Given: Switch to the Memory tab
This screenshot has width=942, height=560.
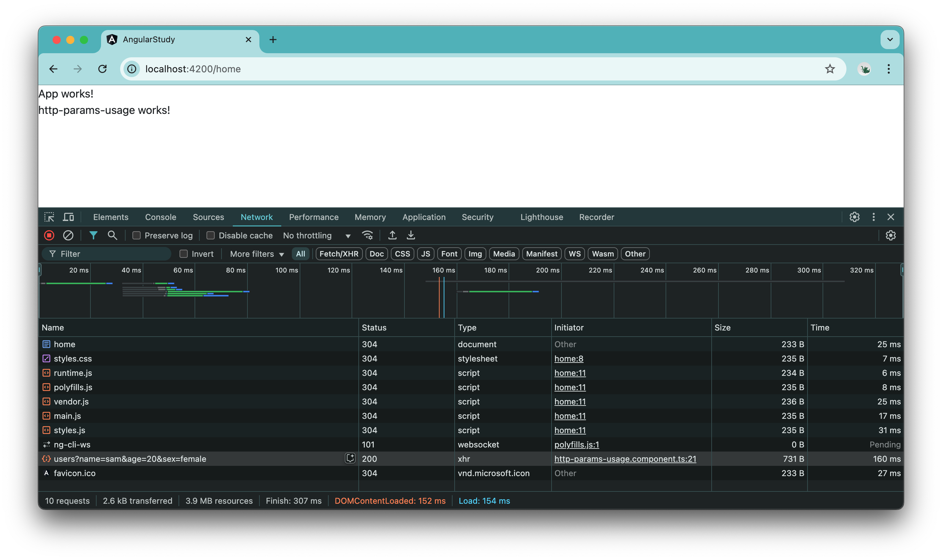Looking at the screenshot, I should pyautogui.click(x=370, y=217).
